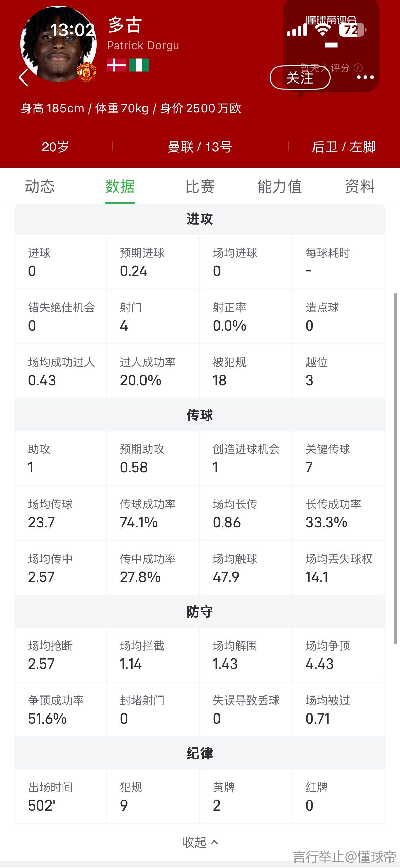This screenshot has height=868, width=400.
Task: Click the vertical scrollbar on the right
Action: [395, 469]
